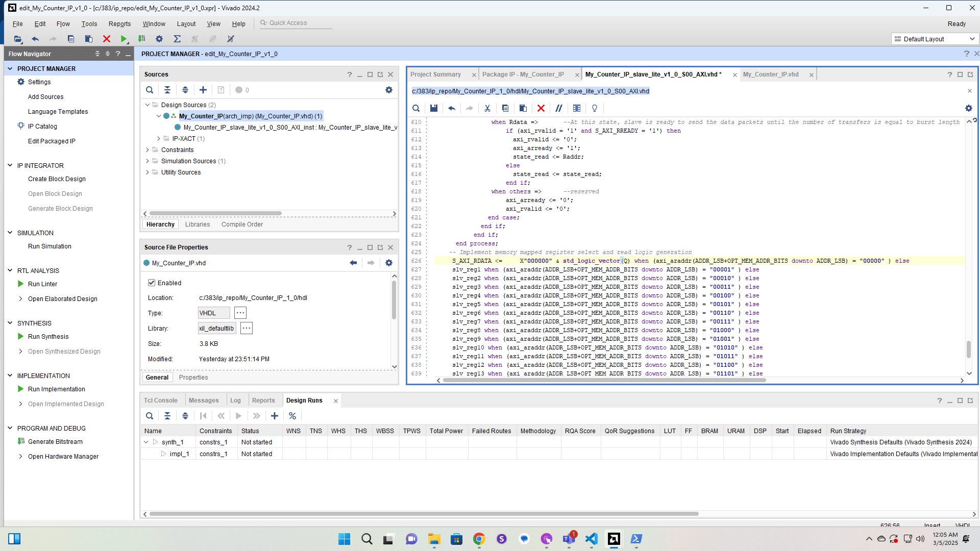Viewport: 980px width, 551px height.
Task: Switch to the Tcl Console tab
Action: point(160,400)
